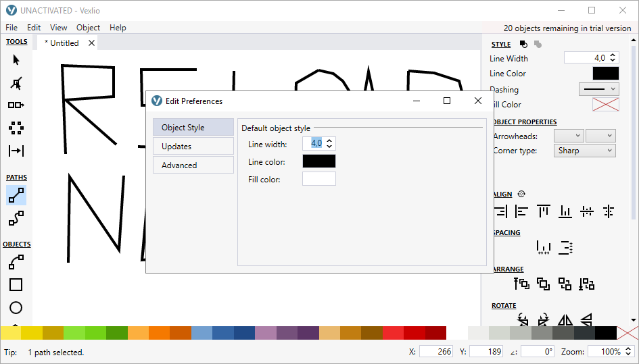Close the Edit Preferences dialog
The image size is (639, 364).
[478, 101]
